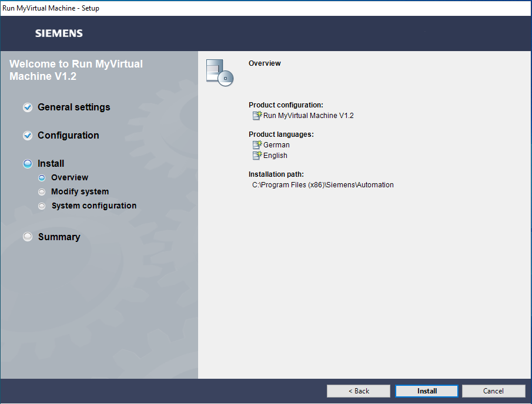
Task: Click the General settings checkmark icon
Action: [28, 107]
